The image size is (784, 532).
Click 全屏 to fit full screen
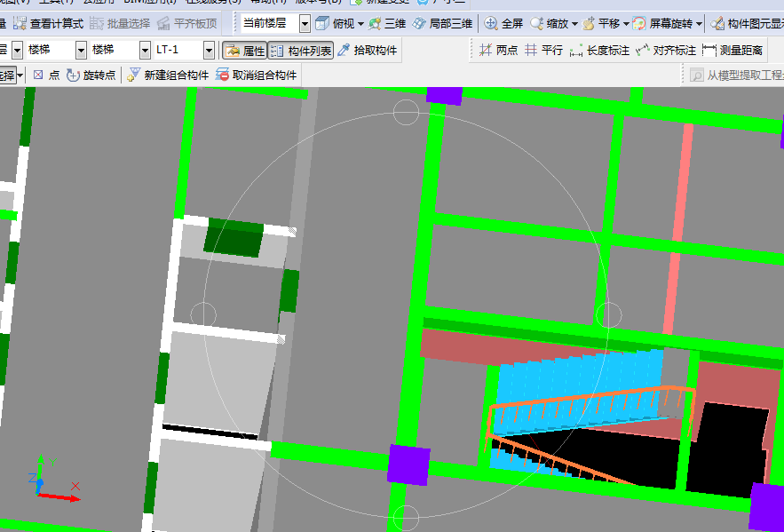pyautogui.click(x=504, y=23)
